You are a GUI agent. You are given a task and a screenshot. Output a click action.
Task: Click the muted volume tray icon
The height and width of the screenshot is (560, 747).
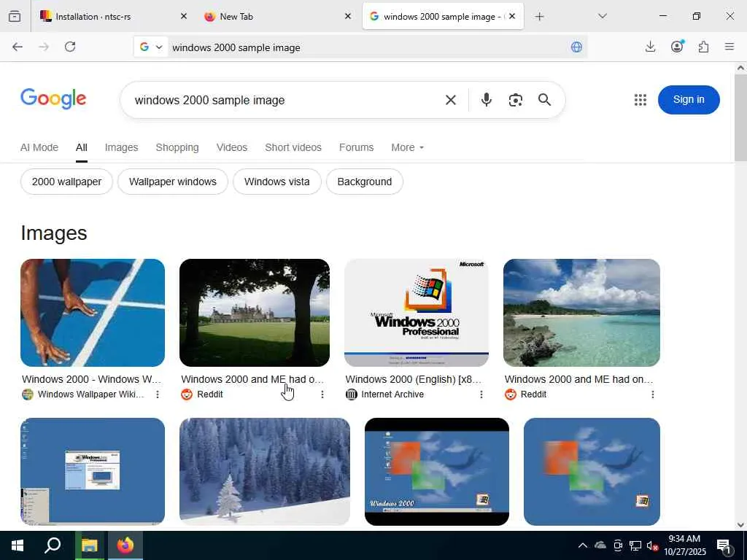(x=652, y=545)
